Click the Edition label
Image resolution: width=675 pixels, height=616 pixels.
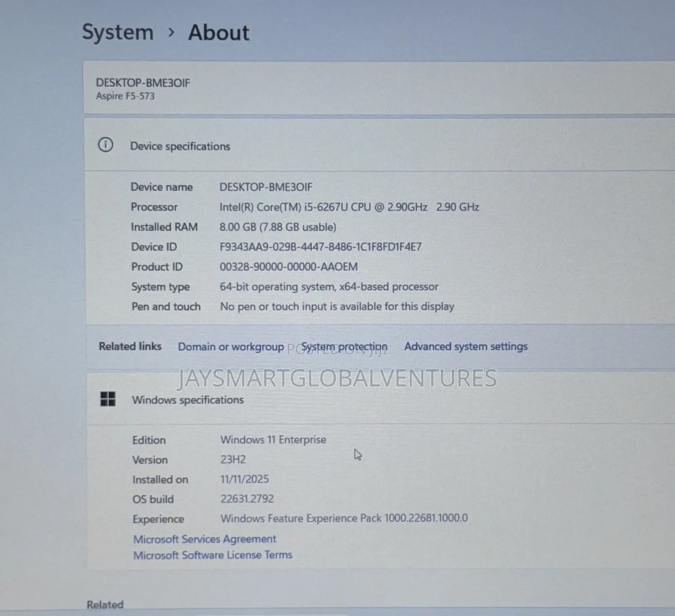[149, 440]
